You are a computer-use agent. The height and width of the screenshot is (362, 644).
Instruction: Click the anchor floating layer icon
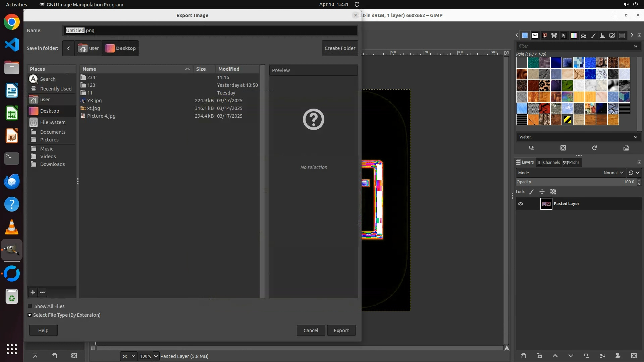602,356
